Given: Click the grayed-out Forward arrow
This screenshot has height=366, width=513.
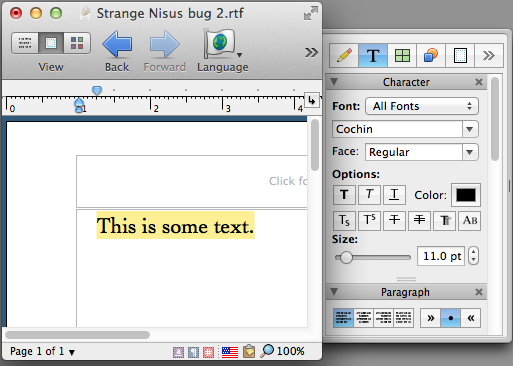Looking at the screenshot, I should click(164, 44).
